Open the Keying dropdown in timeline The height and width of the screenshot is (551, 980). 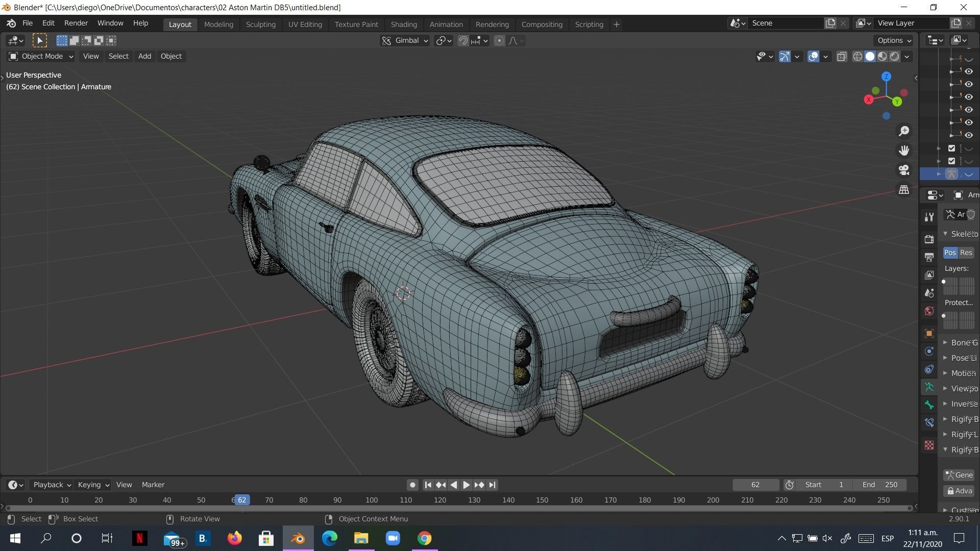(93, 485)
